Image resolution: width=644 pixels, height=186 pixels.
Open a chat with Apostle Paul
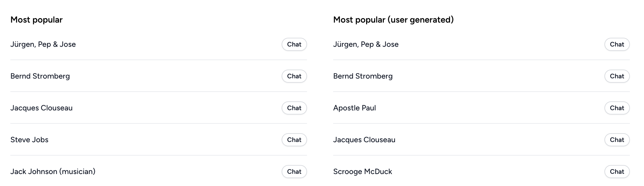tap(617, 108)
